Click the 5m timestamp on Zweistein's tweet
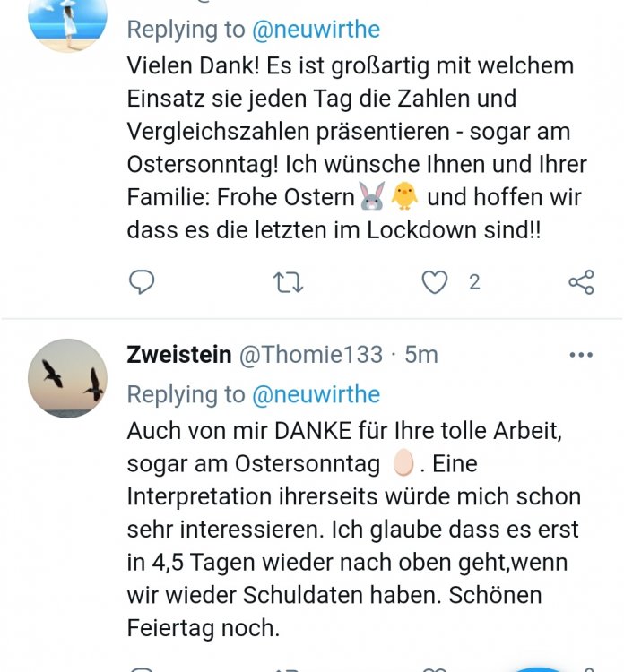Image resolution: width=624 pixels, height=672 pixels. (421, 355)
